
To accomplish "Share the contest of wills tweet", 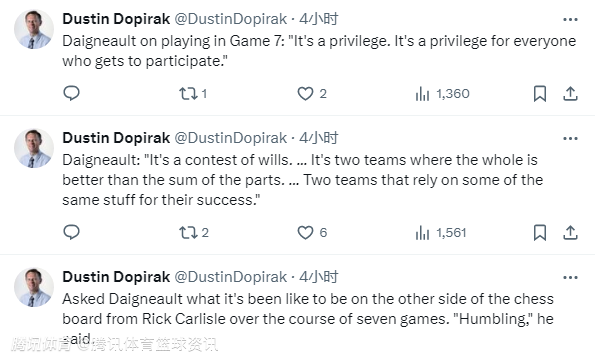I will point(570,232).
